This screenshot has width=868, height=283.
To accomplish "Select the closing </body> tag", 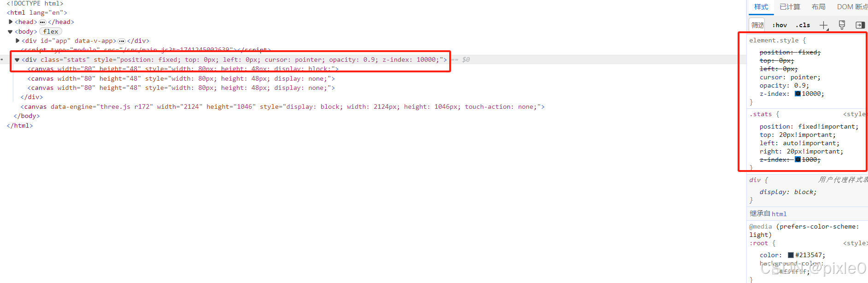I will click(x=27, y=116).
